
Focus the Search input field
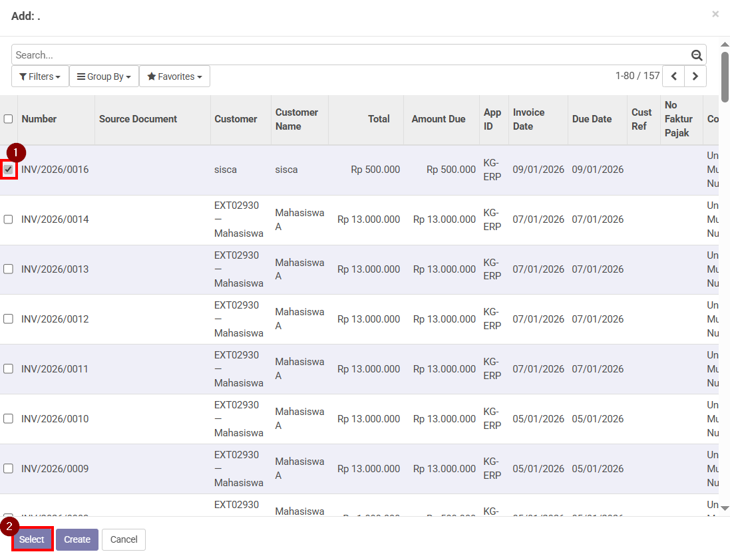pyautogui.click(x=346, y=55)
